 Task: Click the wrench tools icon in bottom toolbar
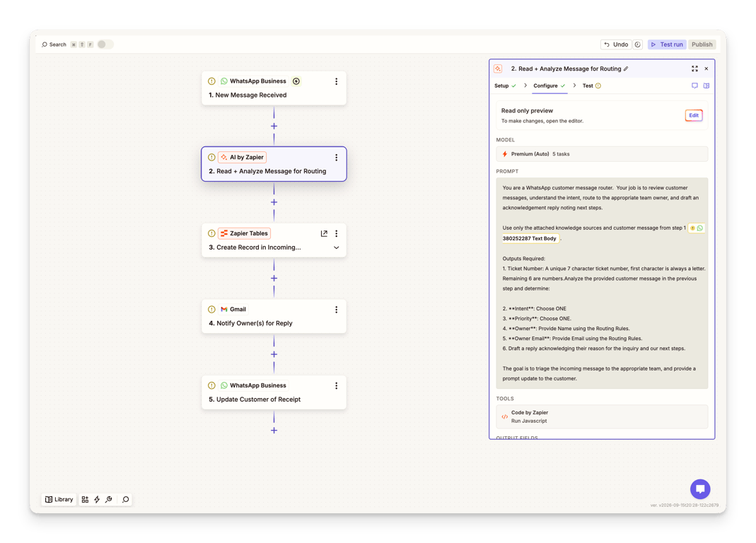108,500
